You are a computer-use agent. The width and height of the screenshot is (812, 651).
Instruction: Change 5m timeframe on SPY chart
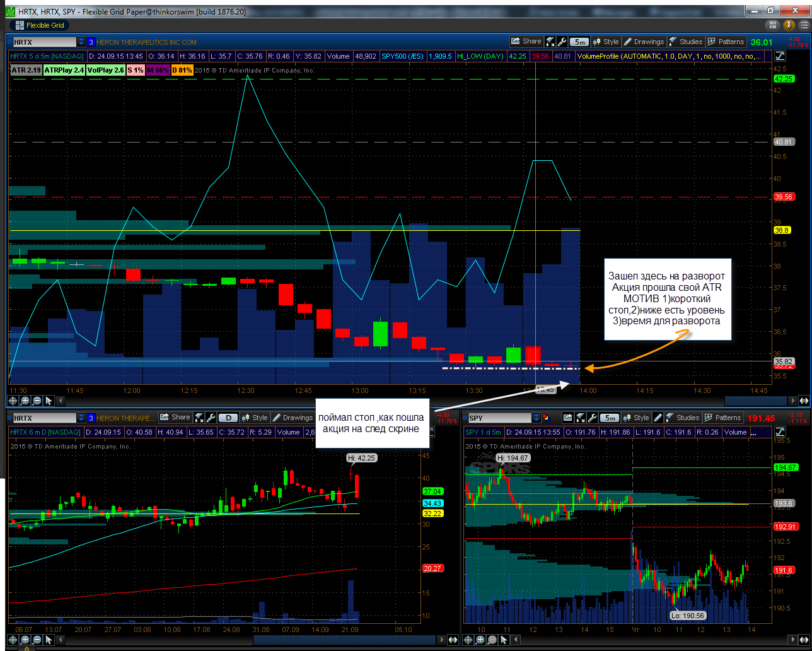pos(609,418)
